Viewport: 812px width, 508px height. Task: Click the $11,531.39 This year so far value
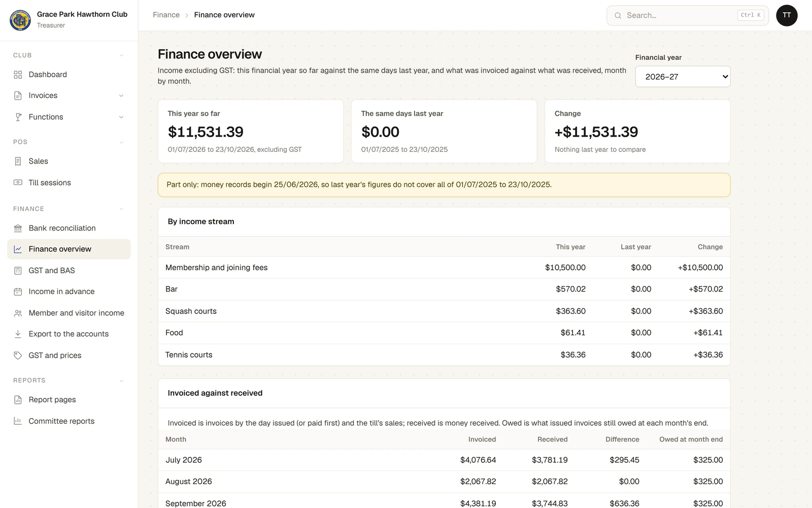pyautogui.click(x=206, y=132)
